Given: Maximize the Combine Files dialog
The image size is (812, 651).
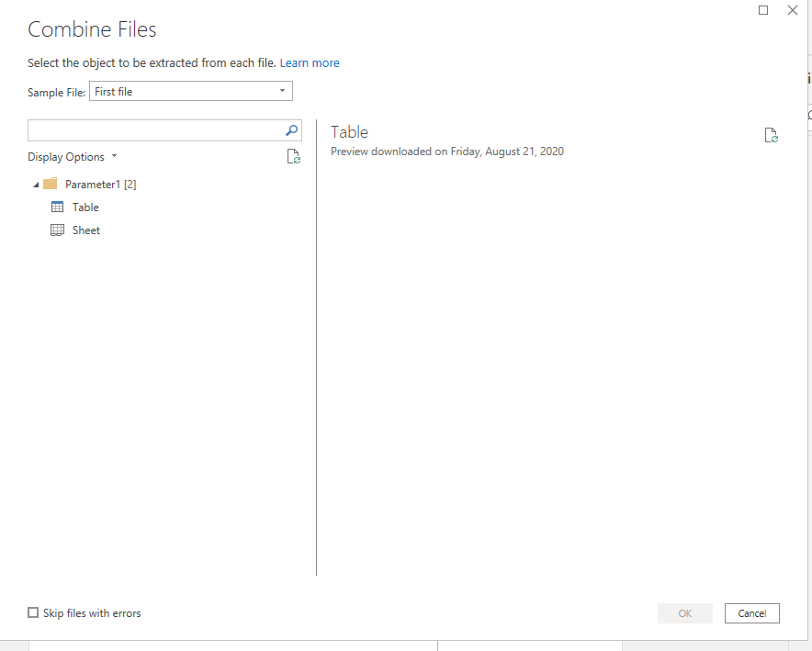Looking at the screenshot, I should click(x=763, y=10).
